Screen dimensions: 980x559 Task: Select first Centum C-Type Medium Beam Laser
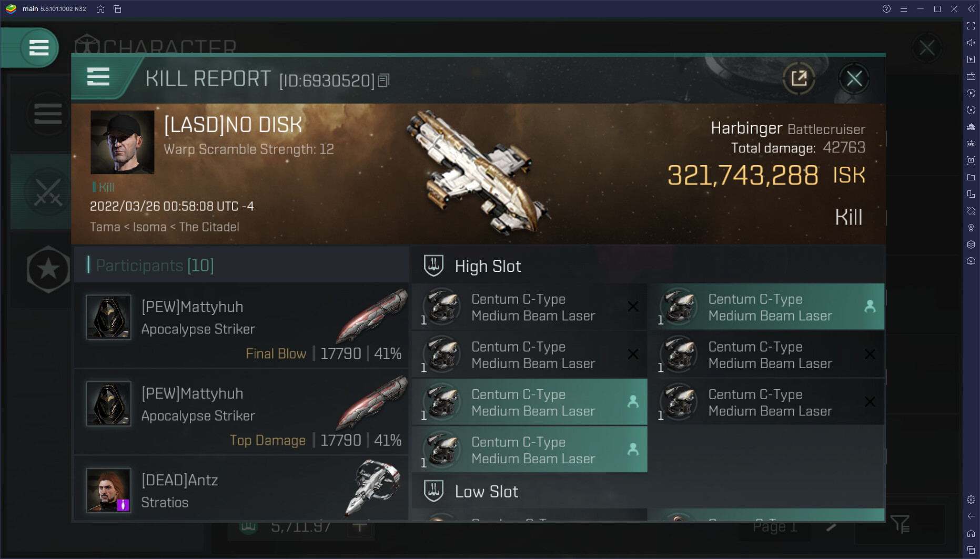[x=530, y=307]
